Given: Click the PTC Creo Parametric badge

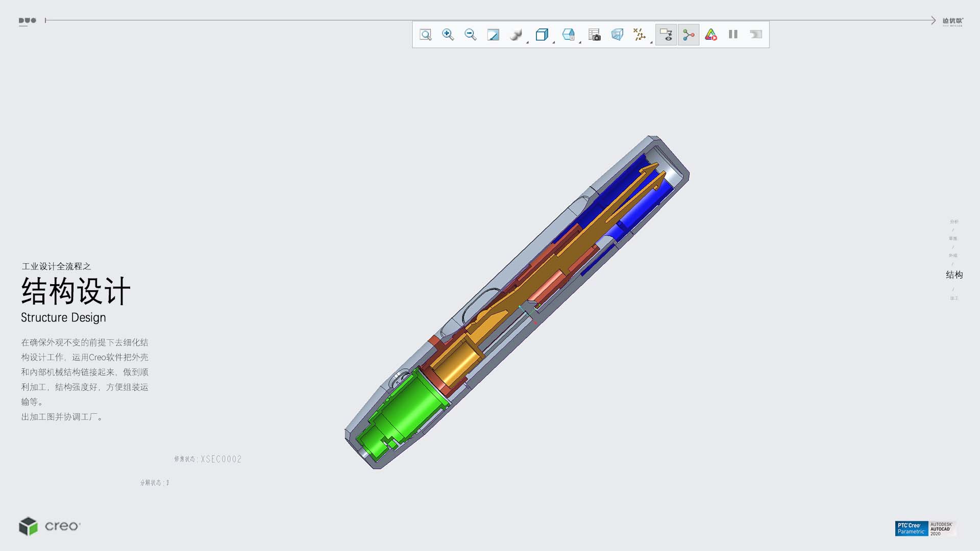Looking at the screenshot, I should 911,529.
